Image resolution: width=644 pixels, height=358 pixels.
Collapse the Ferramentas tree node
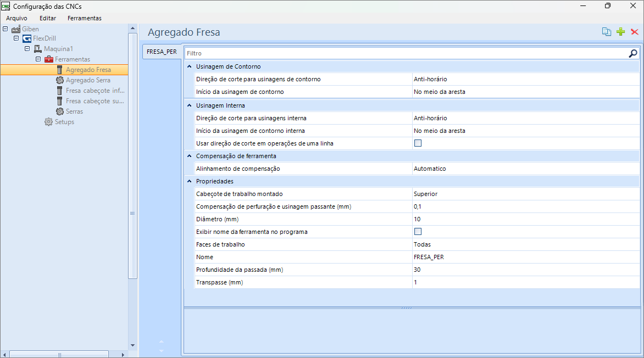point(38,59)
